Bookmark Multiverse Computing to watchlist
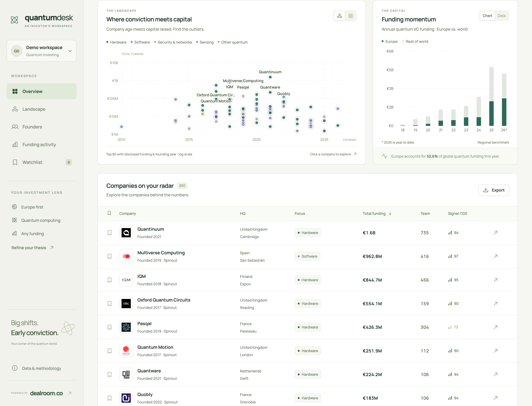 [110, 256]
